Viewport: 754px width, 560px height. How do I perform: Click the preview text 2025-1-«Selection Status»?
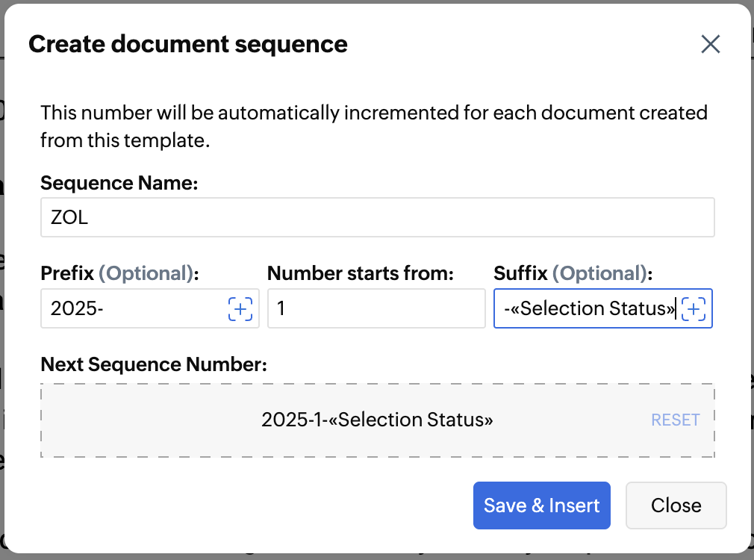click(x=377, y=420)
